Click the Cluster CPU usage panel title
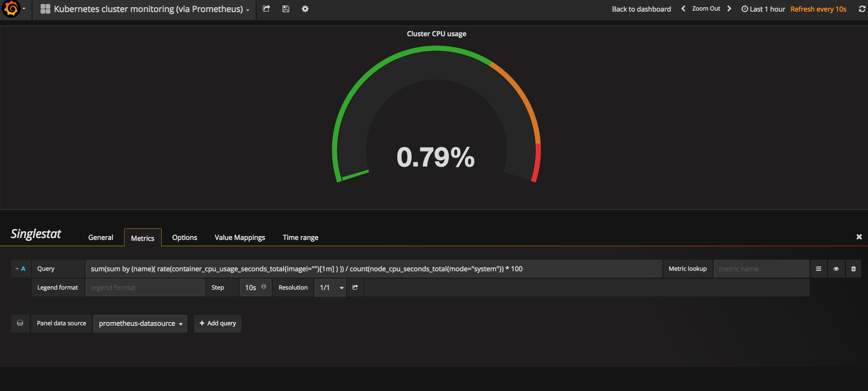The width and height of the screenshot is (868, 391). tap(436, 34)
